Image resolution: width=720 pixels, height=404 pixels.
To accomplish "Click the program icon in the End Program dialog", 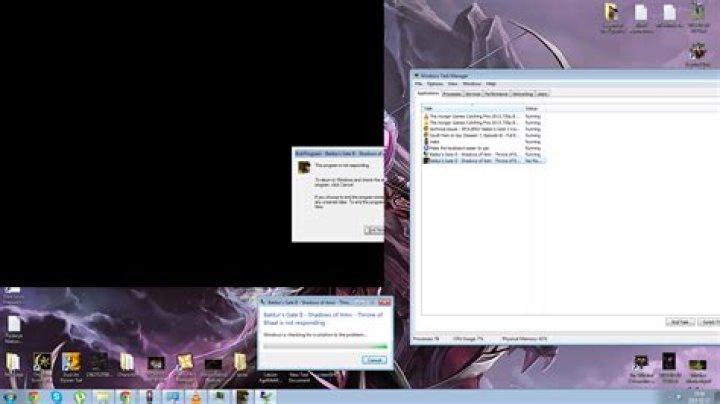I will [304, 168].
